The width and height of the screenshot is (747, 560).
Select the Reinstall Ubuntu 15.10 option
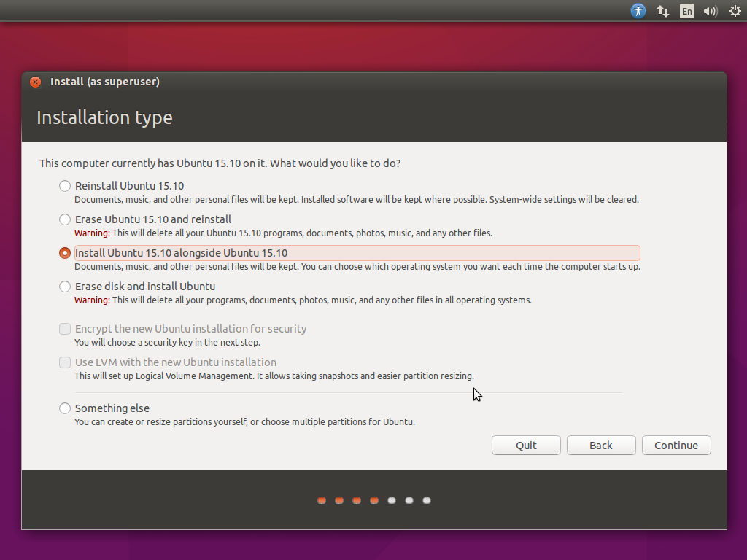[x=66, y=186]
